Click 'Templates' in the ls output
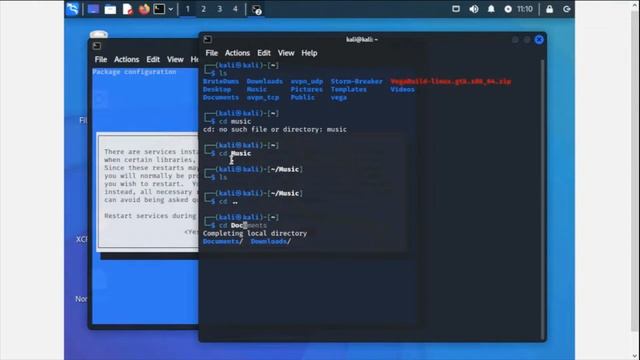The height and width of the screenshot is (360, 640). (349, 89)
